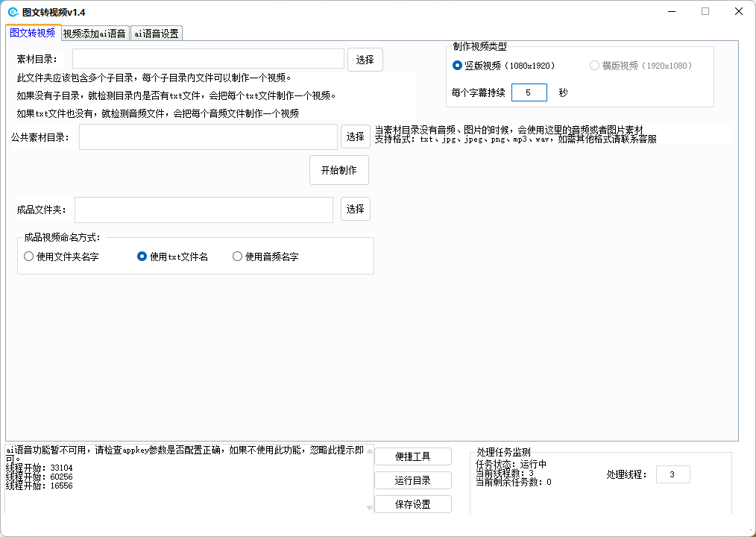Viewport: 756px width, 537px height.
Task: Select 使用音频名字 naming option
Action: (x=238, y=257)
